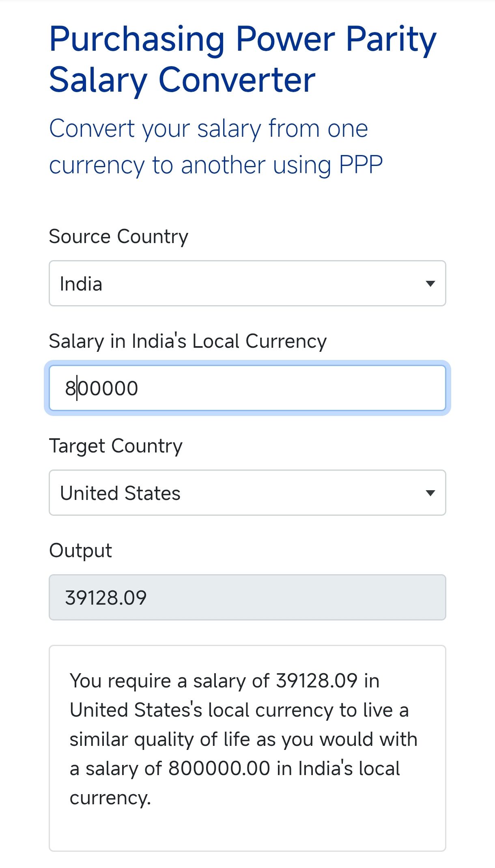Click the "Salary Converter" heading line

click(x=182, y=80)
